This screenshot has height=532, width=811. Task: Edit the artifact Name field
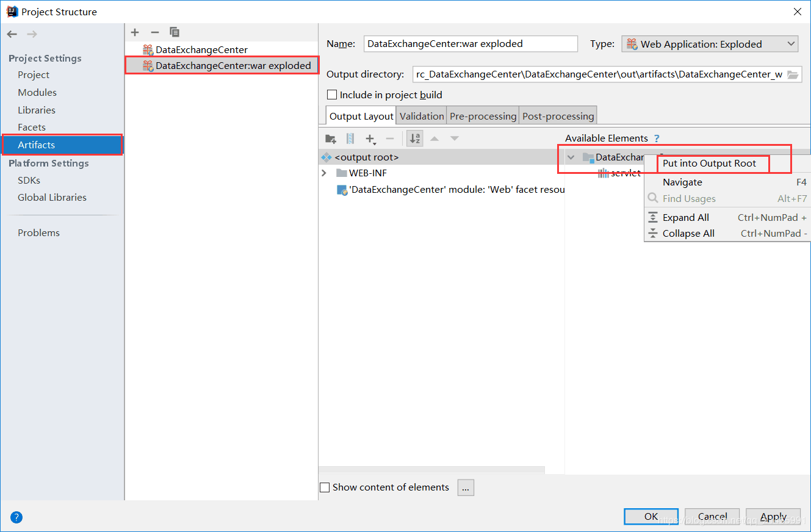470,43
